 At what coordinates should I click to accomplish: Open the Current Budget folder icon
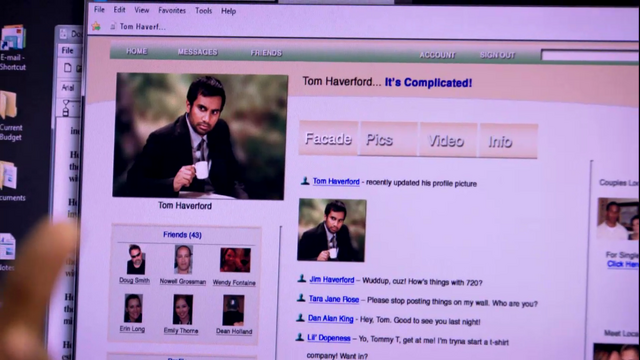click(10, 116)
